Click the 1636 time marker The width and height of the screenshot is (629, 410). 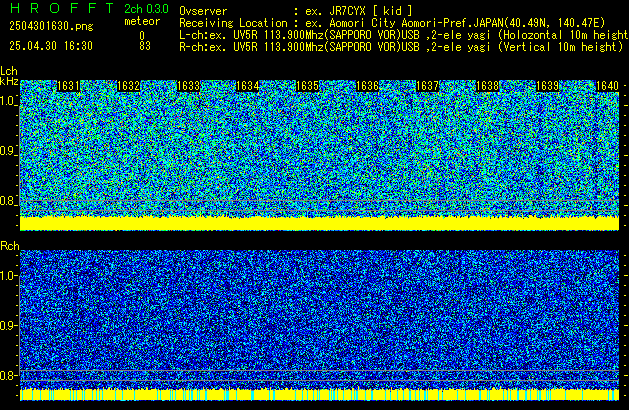[x=367, y=86]
